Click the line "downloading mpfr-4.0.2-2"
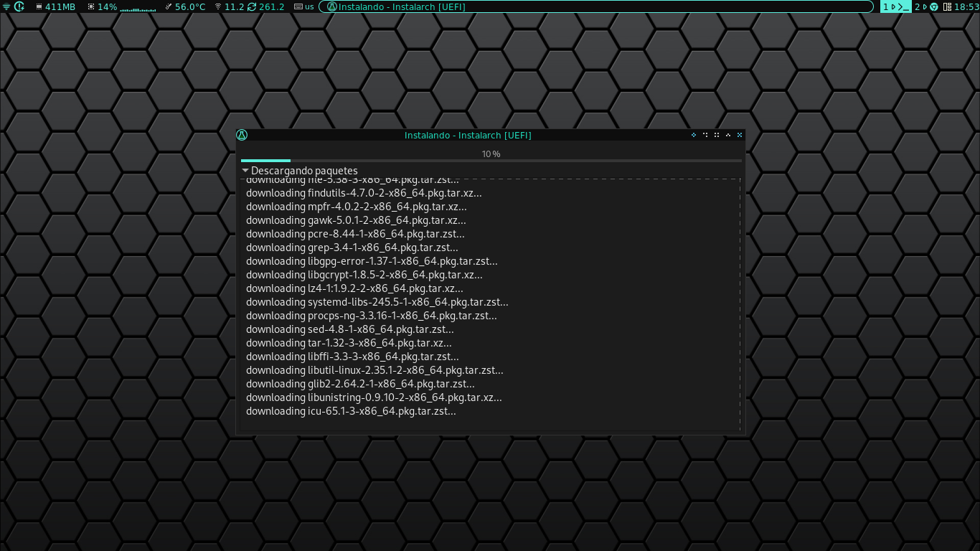The image size is (980, 551). (356, 207)
